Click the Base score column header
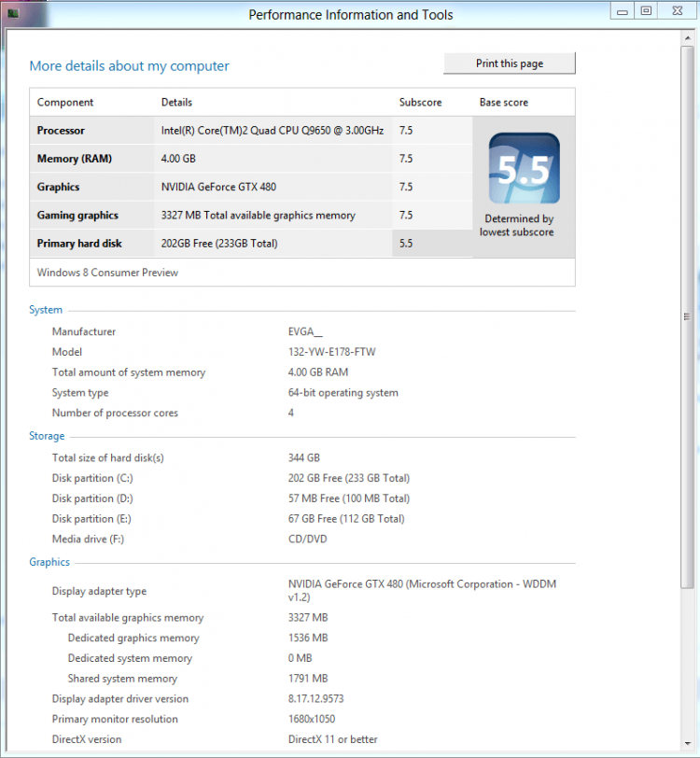The height and width of the screenshot is (758, 700). [504, 103]
